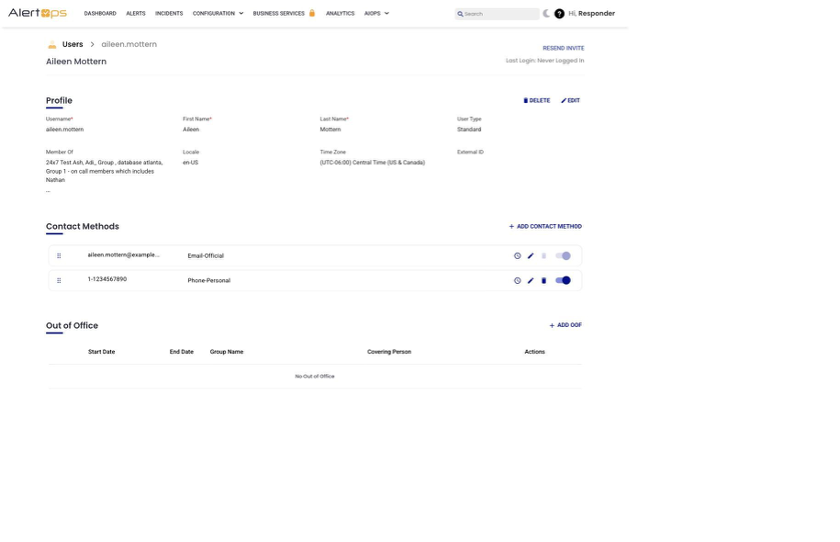The height and width of the screenshot is (542, 840).
Task: Click the drag handle of 1-1234567890 row
Action: (59, 281)
